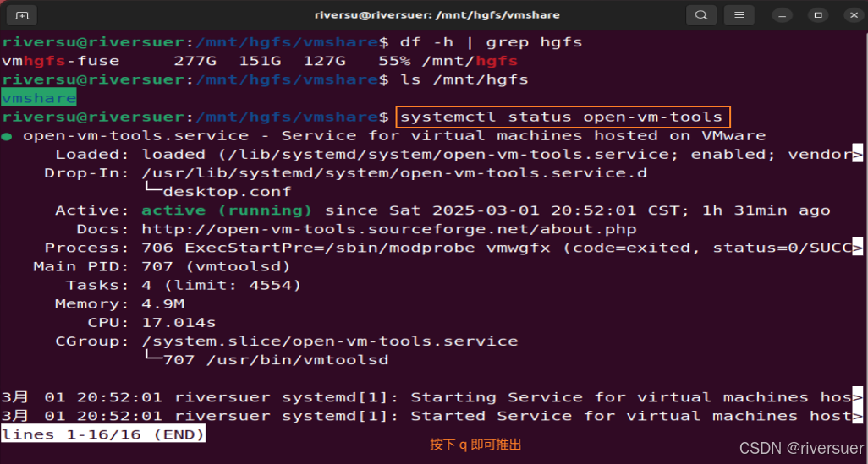Click truncation arrow ending the Started Service line
Viewport: 868px width, 464px height.
click(x=858, y=416)
